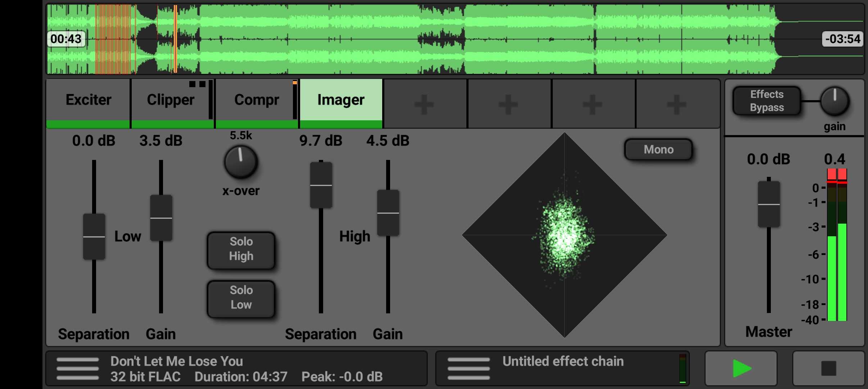Toggle Mono mode in the Imager

pyautogui.click(x=658, y=149)
